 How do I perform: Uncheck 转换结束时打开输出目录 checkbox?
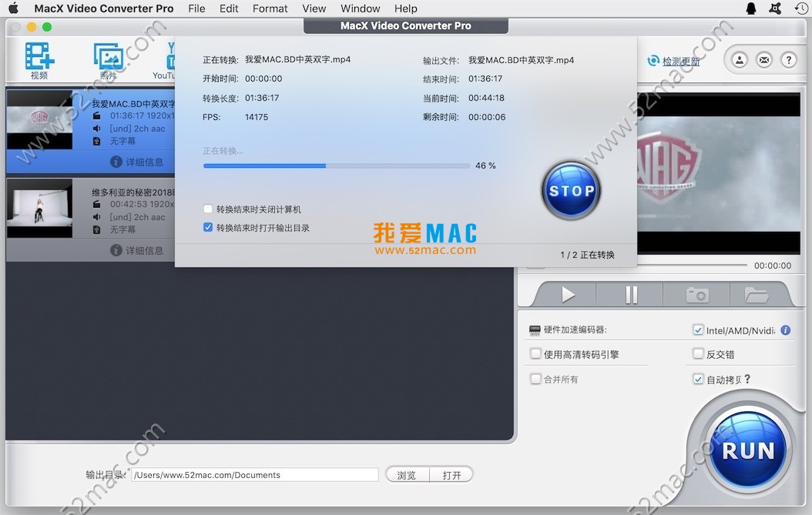coord(208,227)
